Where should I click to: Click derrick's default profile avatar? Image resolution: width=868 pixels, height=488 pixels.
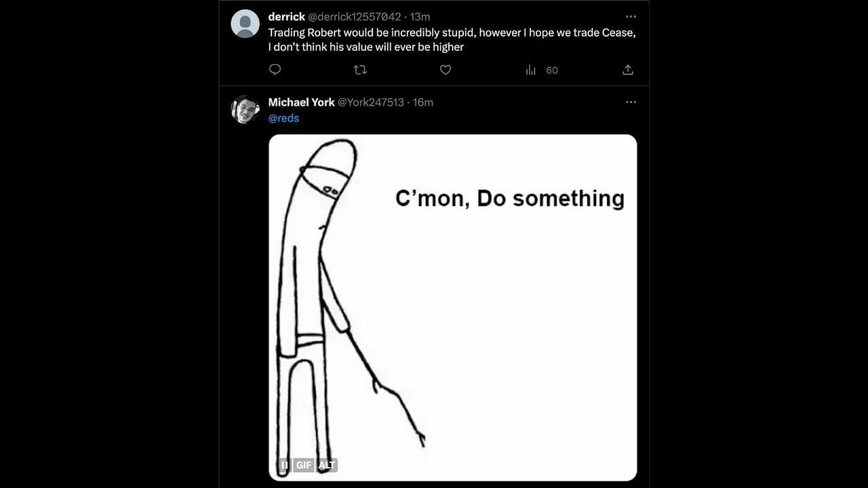(245, 24)
